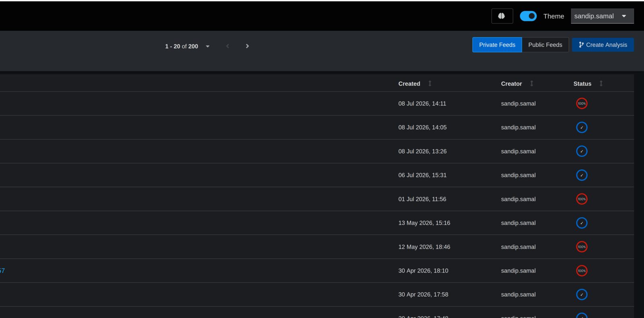This screenshot has height=318, width=644.
Task: Click the Create Analysis button
Action: (x=603, y=45)
